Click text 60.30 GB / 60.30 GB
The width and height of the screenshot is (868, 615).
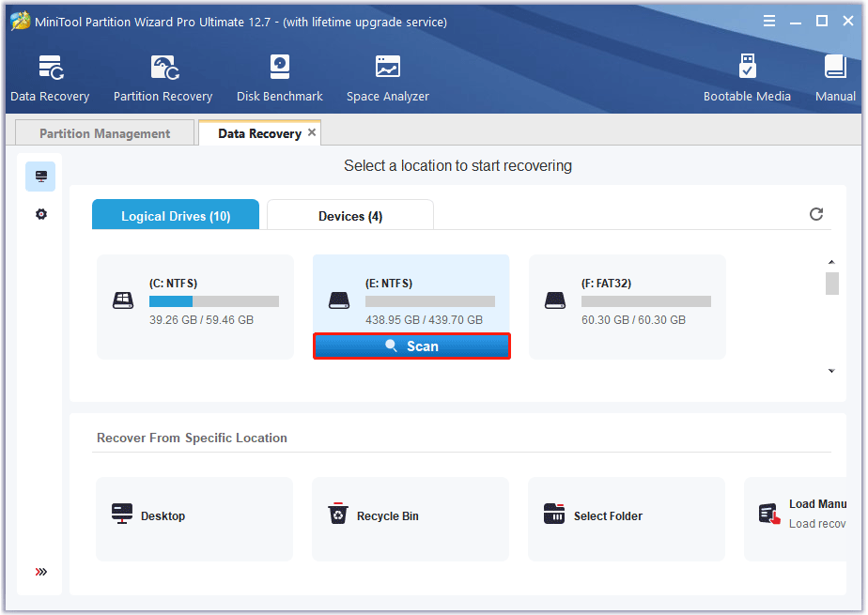[633, 319]
